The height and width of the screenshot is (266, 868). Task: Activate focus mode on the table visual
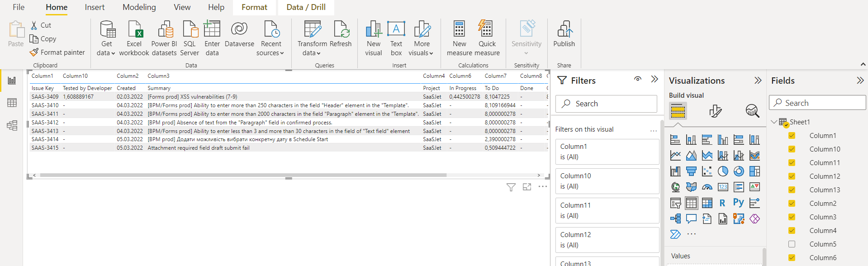[527, 187]
